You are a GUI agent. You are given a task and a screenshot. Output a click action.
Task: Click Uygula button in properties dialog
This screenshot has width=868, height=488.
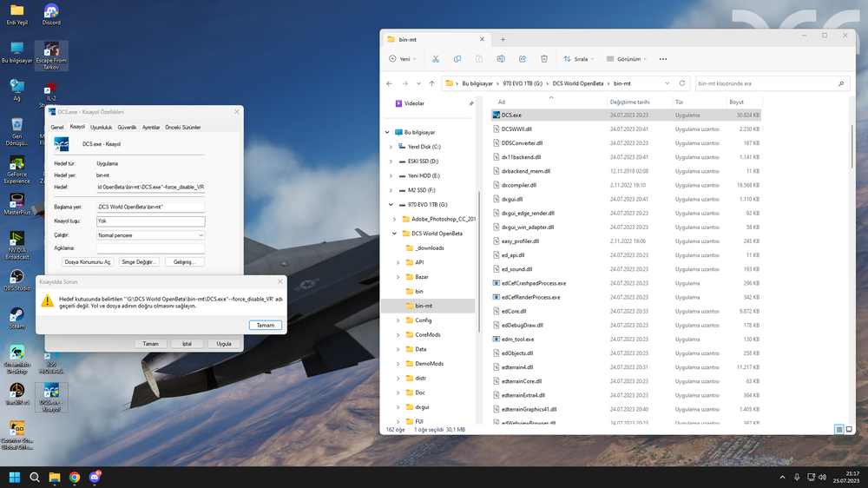click(224, 344)
